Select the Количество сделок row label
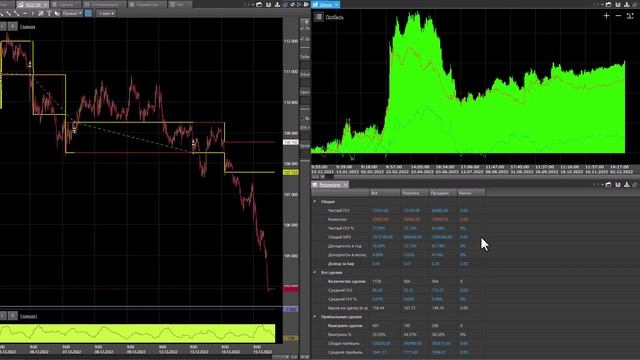This screenshot has width=640, height=360. pyautogui.click(x=347, y=282)
